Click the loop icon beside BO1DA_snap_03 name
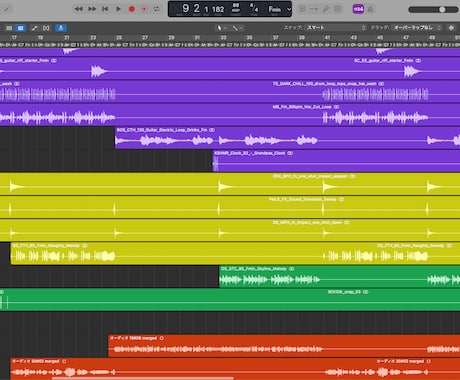 (x=366, y=292)
